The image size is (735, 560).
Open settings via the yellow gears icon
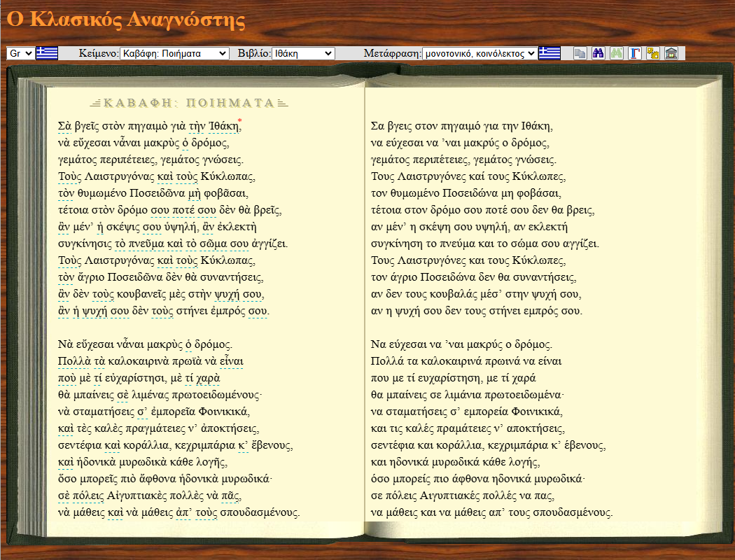point(653,53)
